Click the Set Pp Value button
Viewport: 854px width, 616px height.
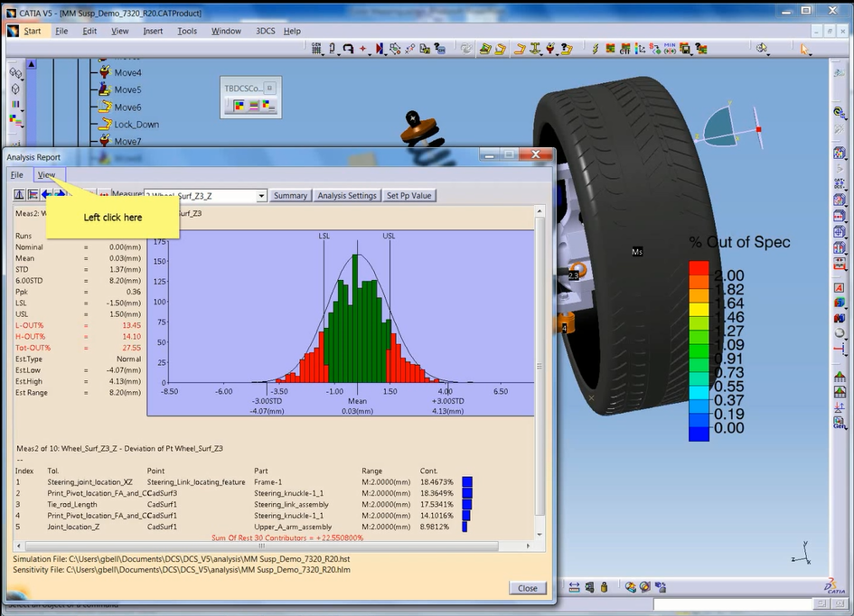[409, 195]
